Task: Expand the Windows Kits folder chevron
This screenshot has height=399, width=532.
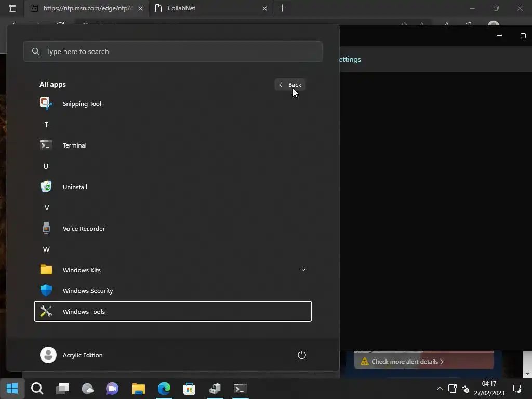Action: (x=303, y=270)
